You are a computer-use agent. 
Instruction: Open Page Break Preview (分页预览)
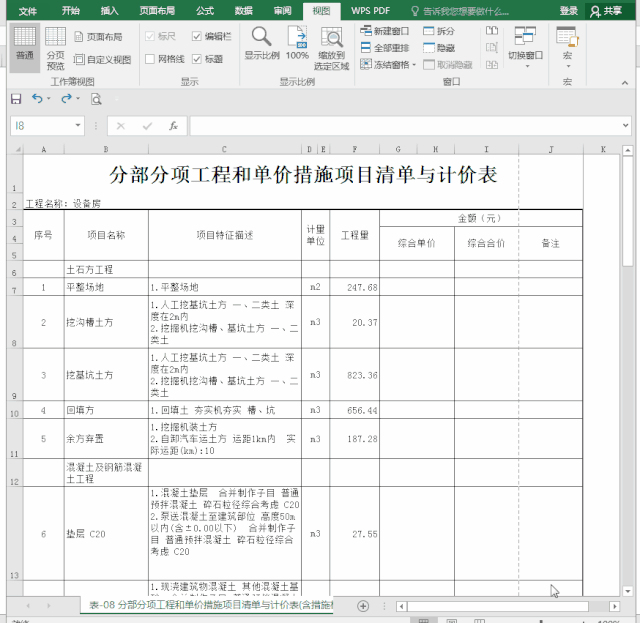(55, 48)
